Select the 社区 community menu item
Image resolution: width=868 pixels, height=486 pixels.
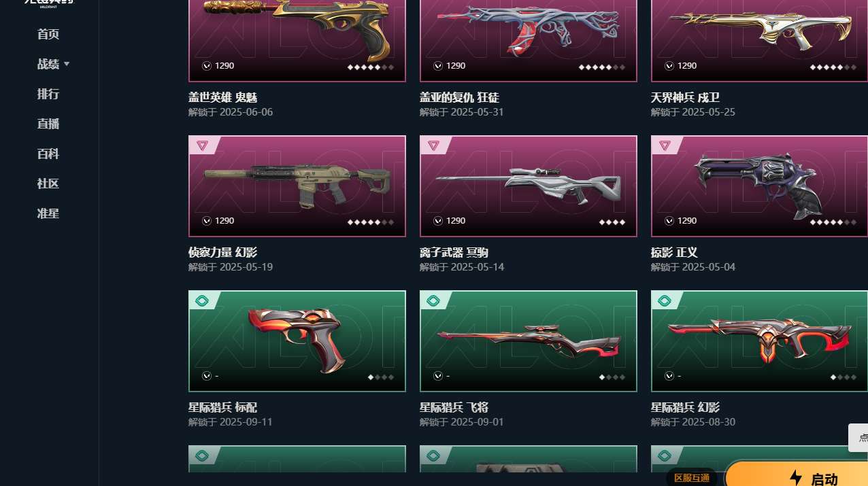pyautogui.click(x=48, y=184)
